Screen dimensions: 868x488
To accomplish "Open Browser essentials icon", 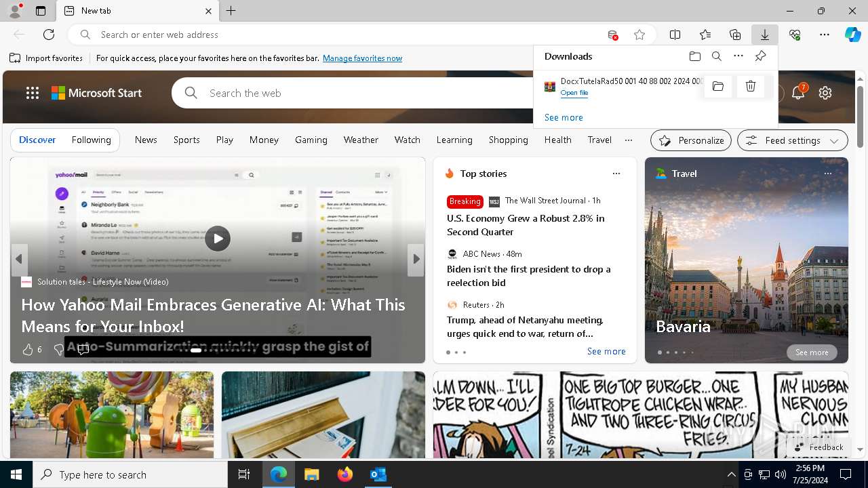I will 795,35.
